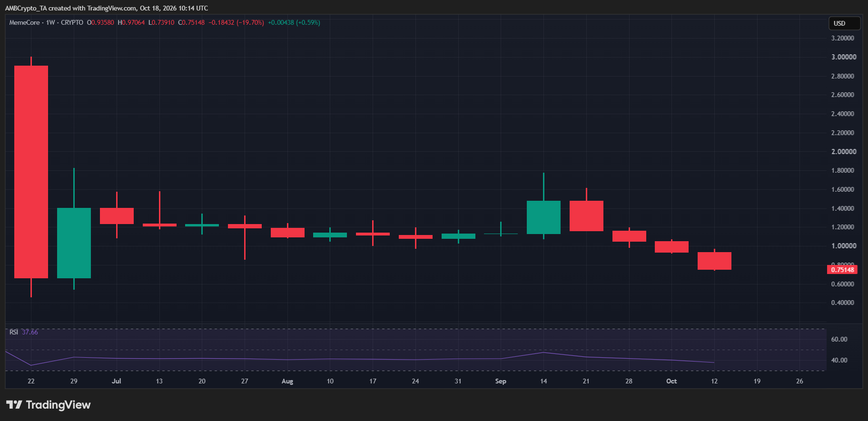Click the Sep date label on time axis

(501, 381)
